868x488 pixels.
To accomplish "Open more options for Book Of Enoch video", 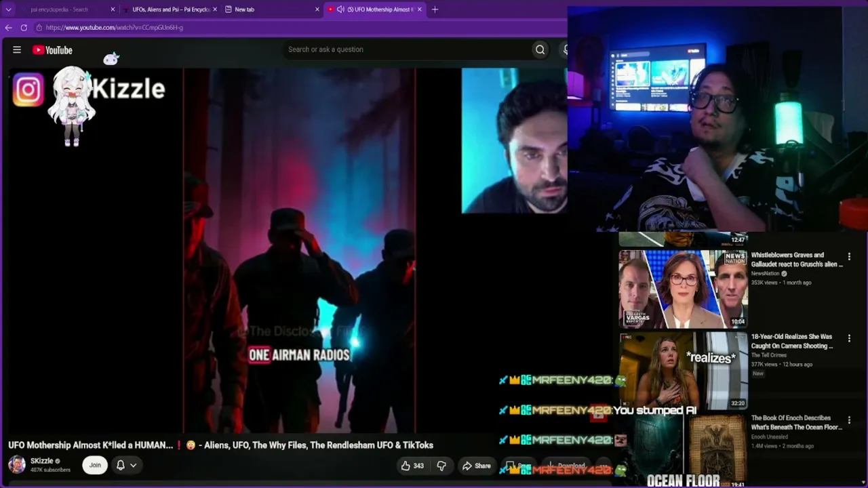I will click(849, 420).
